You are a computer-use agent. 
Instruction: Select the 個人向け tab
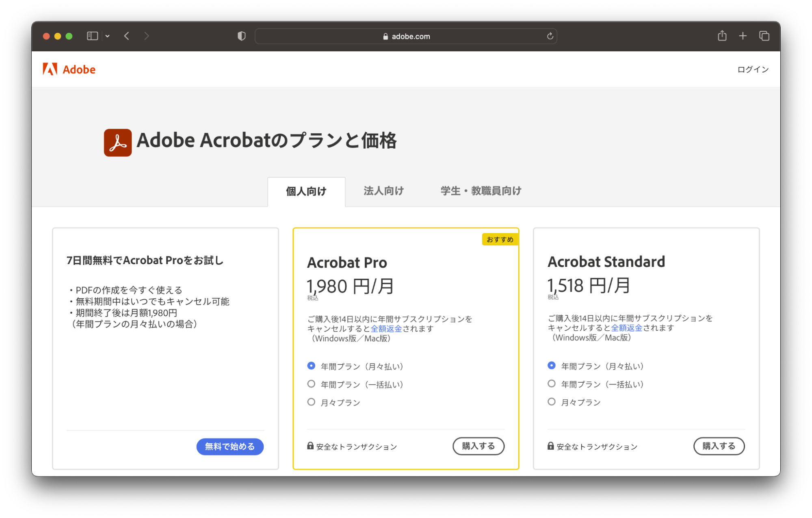(x=306, y=191)
